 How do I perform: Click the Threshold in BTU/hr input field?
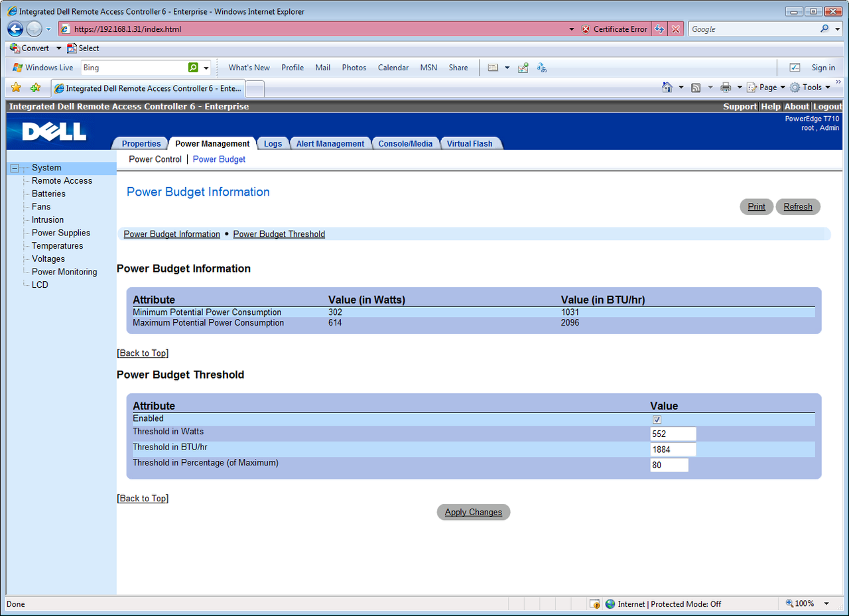pos(673,450)
